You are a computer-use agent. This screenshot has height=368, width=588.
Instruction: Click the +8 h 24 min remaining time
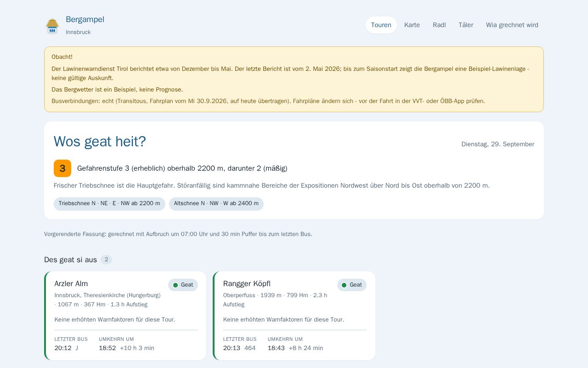[306, 348]
